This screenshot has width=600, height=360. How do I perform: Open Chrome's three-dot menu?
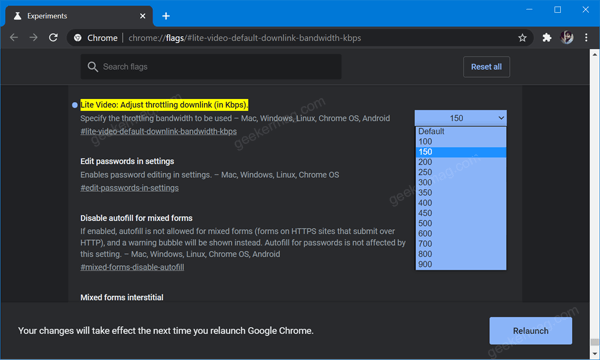coord(586,37)
